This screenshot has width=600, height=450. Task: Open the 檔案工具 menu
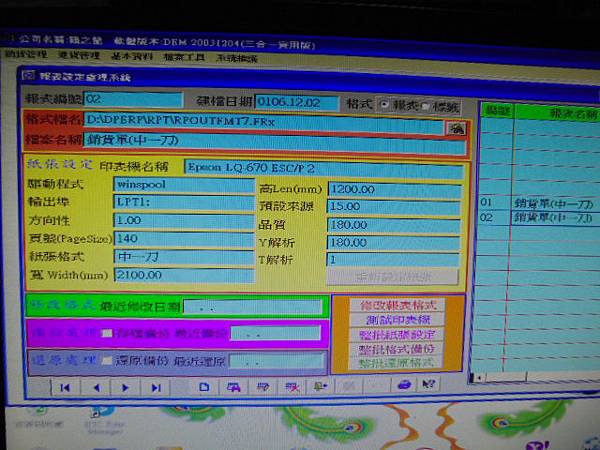point(184,57)
